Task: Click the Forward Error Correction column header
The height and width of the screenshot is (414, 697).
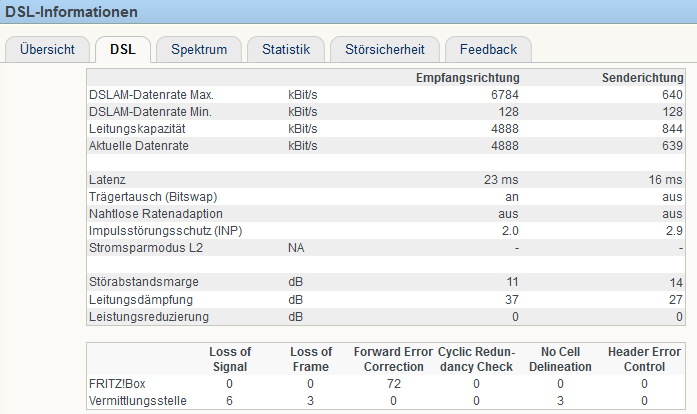Action: (391, 358)
